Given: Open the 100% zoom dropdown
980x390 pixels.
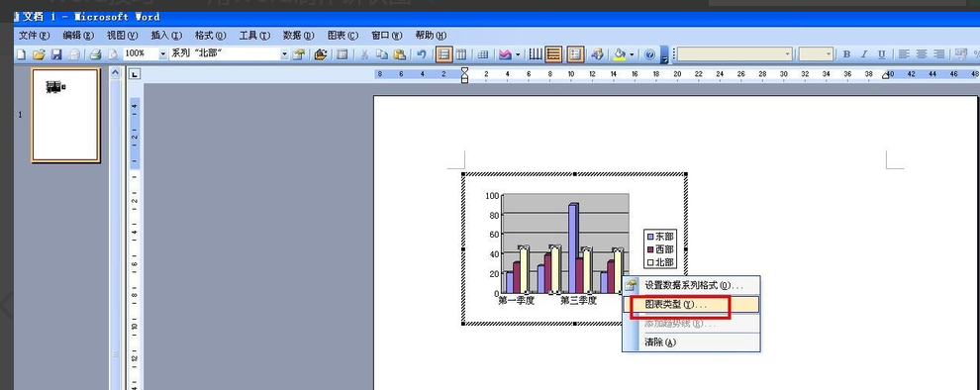Looking at the screenshot, I should click(x=163, y=54).
